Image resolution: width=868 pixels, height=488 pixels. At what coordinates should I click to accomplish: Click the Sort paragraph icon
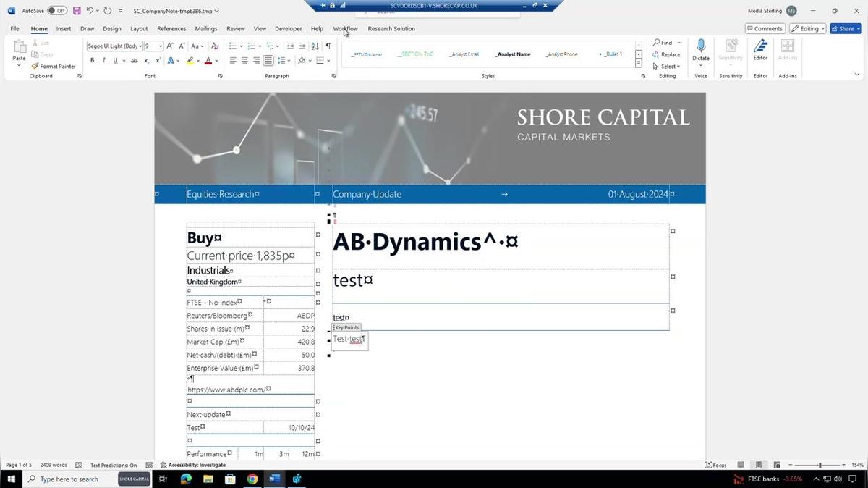pyautogui.click(x=315, y=46)
